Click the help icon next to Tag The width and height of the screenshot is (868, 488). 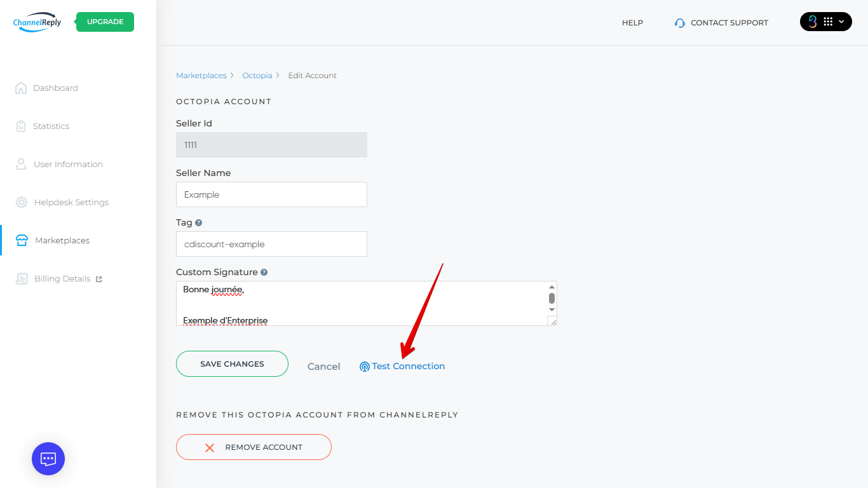pyautogui.click(x=199, y=223)
